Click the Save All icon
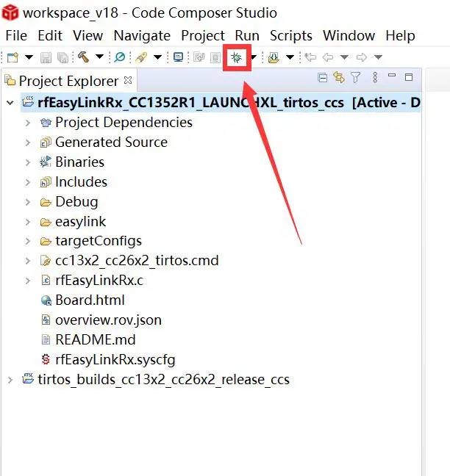The width and height of the screenshot is (450, 476). point(63,57)
